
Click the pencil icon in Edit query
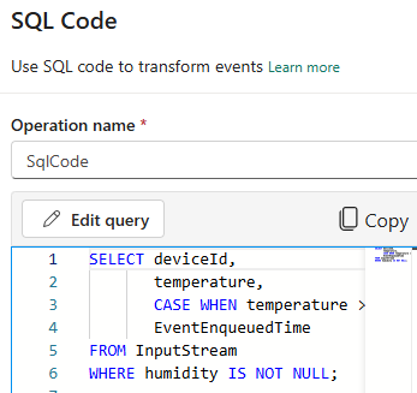[52, 219]
